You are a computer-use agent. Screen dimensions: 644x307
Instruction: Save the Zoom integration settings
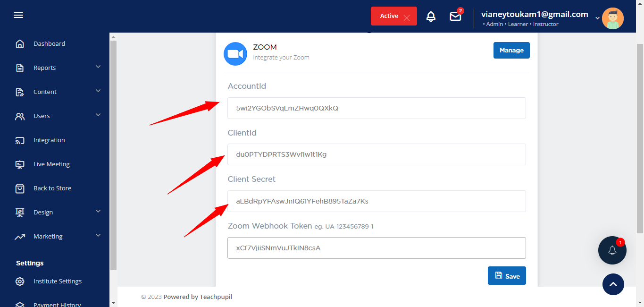pyautogui.click(x=507, y=276)
